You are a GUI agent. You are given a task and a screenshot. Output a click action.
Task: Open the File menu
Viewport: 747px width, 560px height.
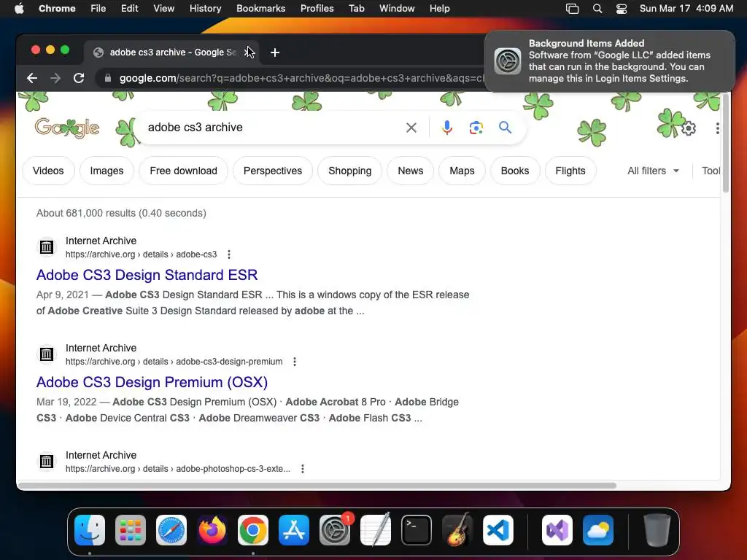[98, 9]
